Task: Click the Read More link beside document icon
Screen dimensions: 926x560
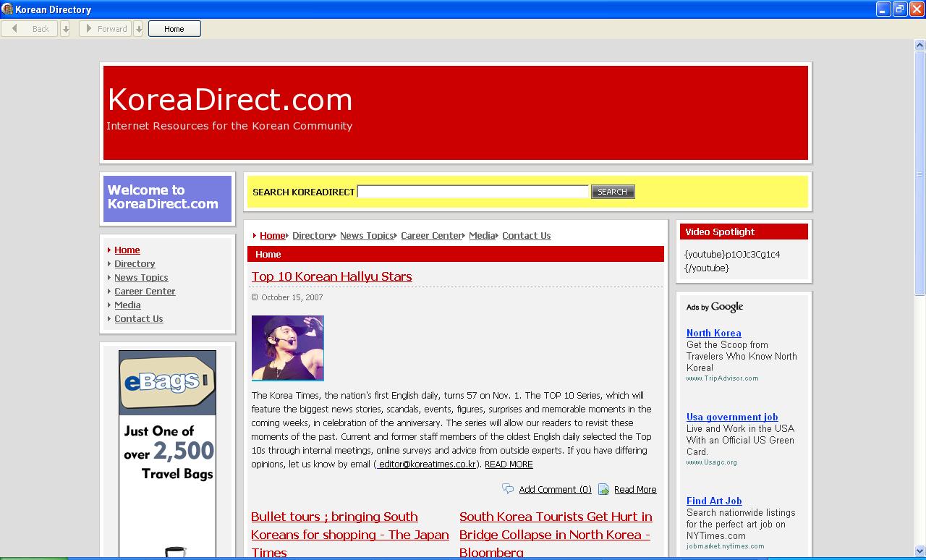Action: 635,490
